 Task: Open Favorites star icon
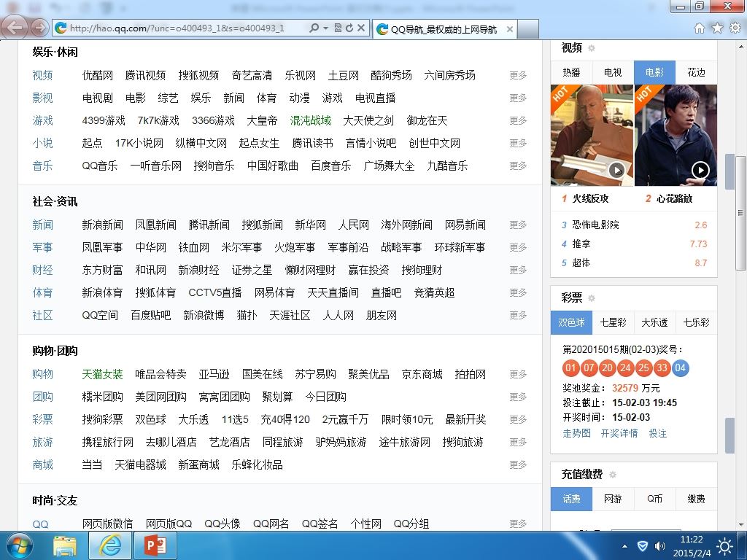(717, 28)
